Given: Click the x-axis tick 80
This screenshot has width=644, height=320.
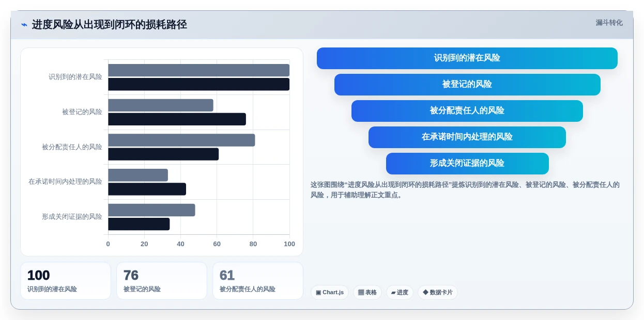Looking at the screenshot, I should [253, 244].
